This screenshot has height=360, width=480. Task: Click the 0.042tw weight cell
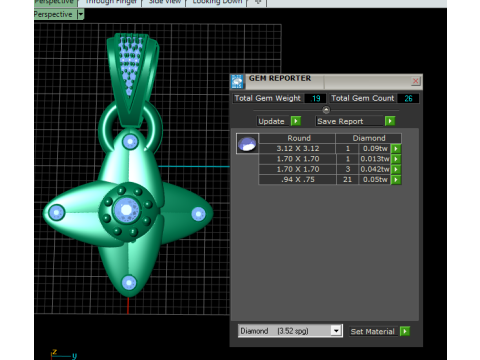pyautogui.click(x=375, y=169)
